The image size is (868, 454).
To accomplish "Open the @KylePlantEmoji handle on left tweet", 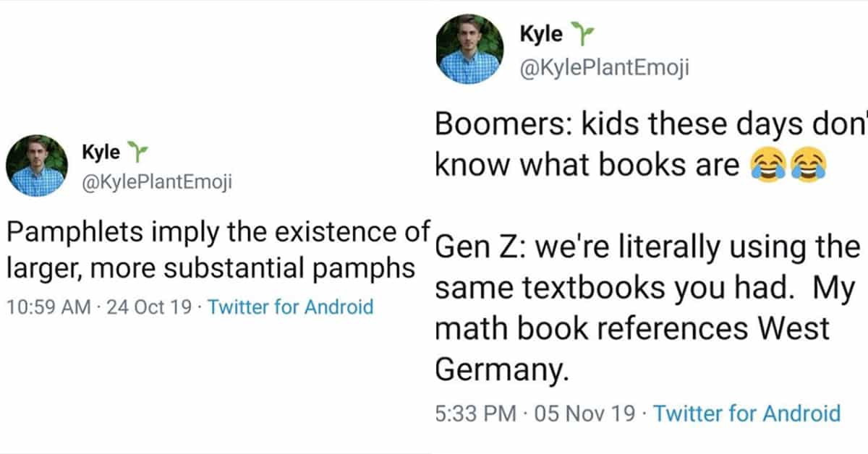I will [158, 184].
